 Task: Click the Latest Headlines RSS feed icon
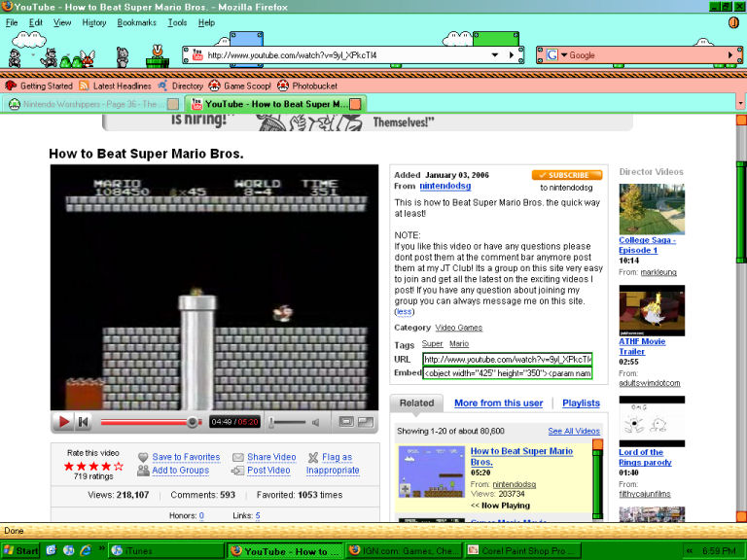(x=84, y=86)
